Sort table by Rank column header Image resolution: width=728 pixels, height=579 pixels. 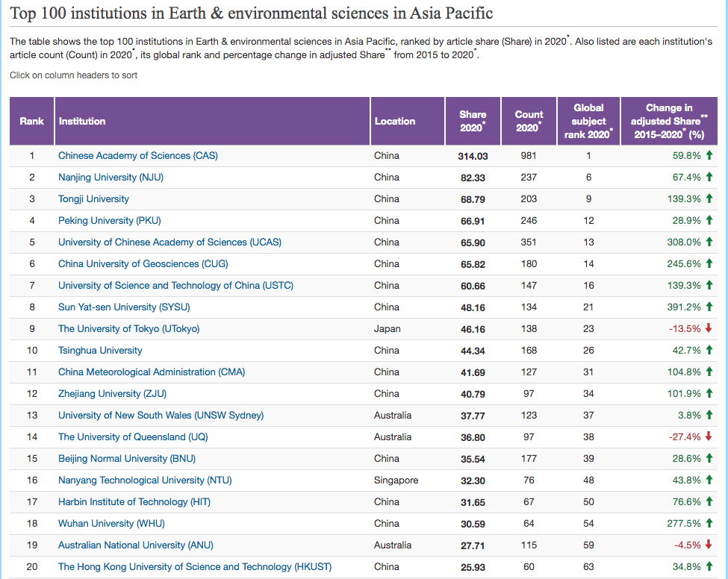tap(31, 121)
